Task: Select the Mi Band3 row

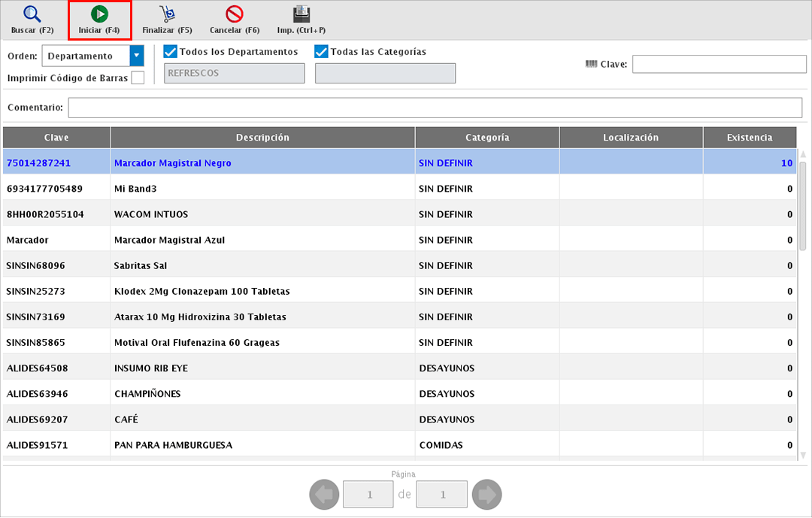Action: [x=135, y=189]
